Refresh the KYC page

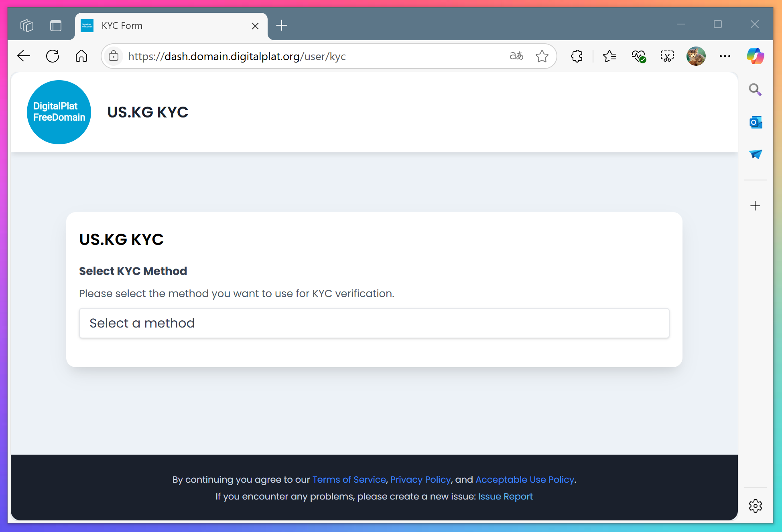[53, 56]
